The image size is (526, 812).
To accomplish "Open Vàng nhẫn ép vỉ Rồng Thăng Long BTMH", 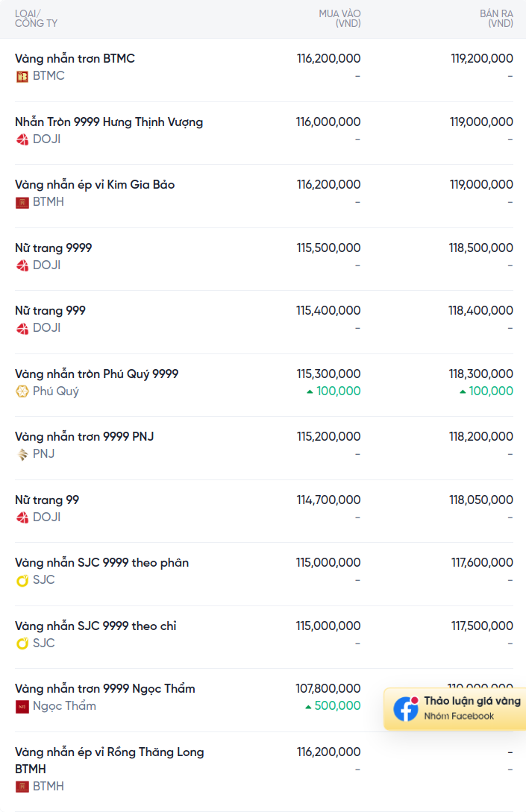I will (x=110, y=761).
